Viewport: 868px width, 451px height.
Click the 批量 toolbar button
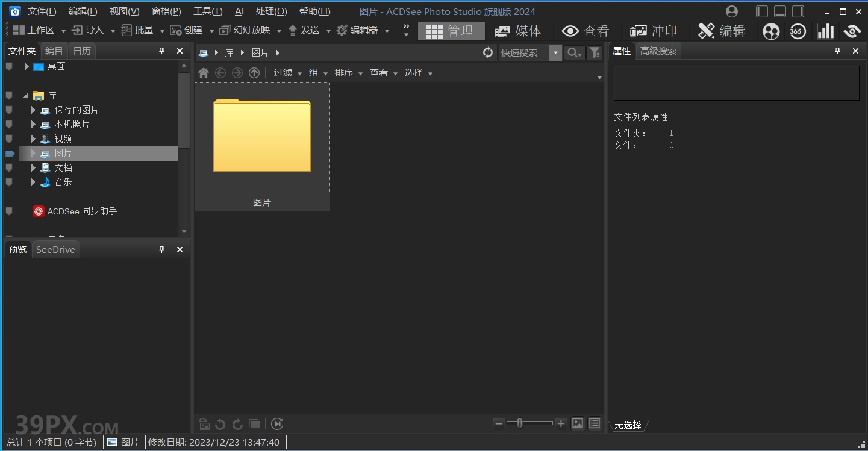coord(138,30)
